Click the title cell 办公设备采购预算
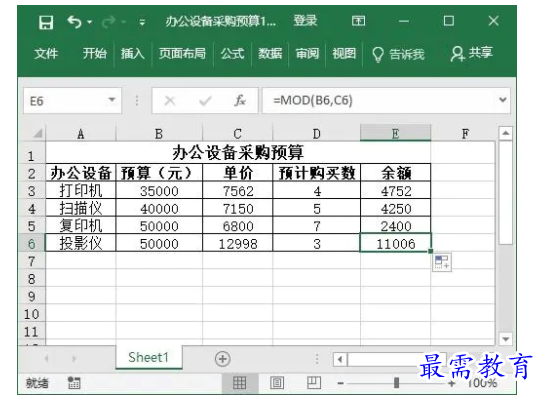The width and height of the screenshot is (541, 398). pos(238,152)
